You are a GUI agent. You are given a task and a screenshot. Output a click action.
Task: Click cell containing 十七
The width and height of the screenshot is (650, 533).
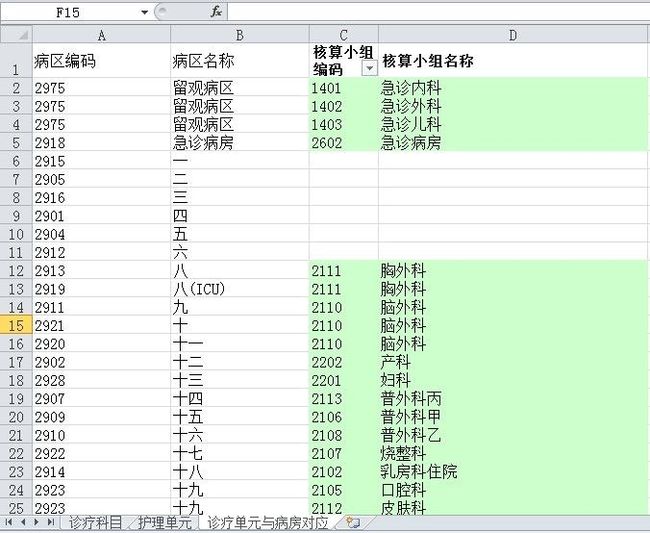click(x=240, y=453)
